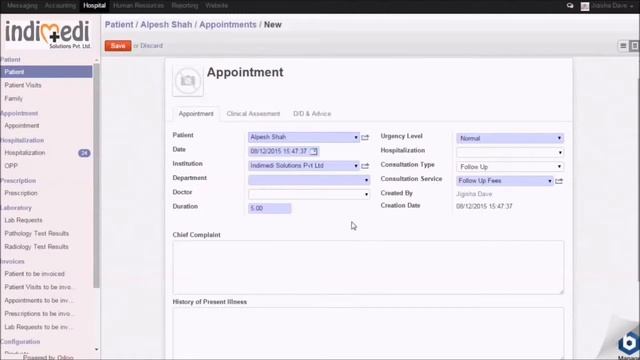
Task: Open external link icon beside Consultation Service
Action: tap(559, 181)
